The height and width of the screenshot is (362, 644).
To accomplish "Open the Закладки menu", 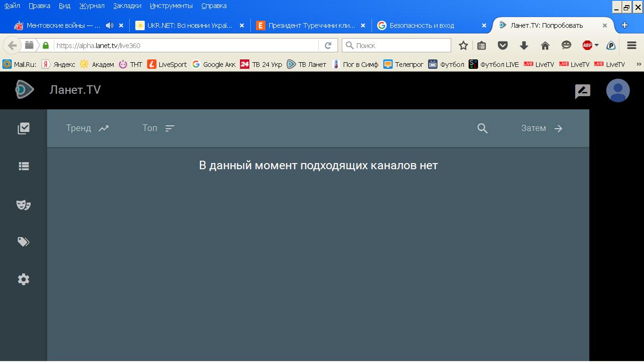I will 127,6.
